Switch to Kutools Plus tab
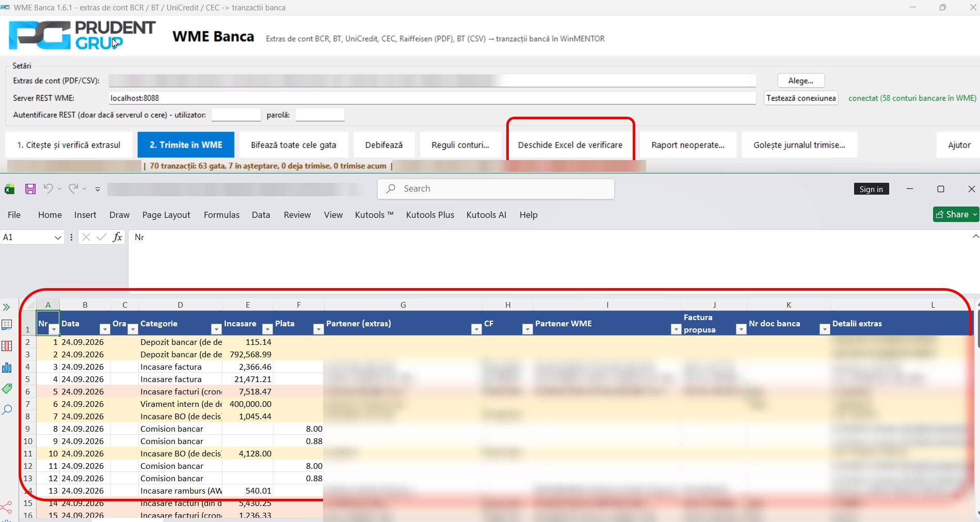This screenshot has width=980, height=522. click(430, 215)
